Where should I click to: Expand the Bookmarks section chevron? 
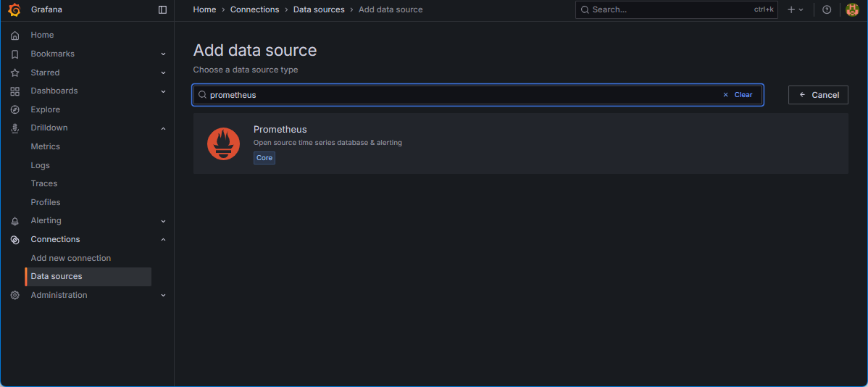click(x=163, y=54)
